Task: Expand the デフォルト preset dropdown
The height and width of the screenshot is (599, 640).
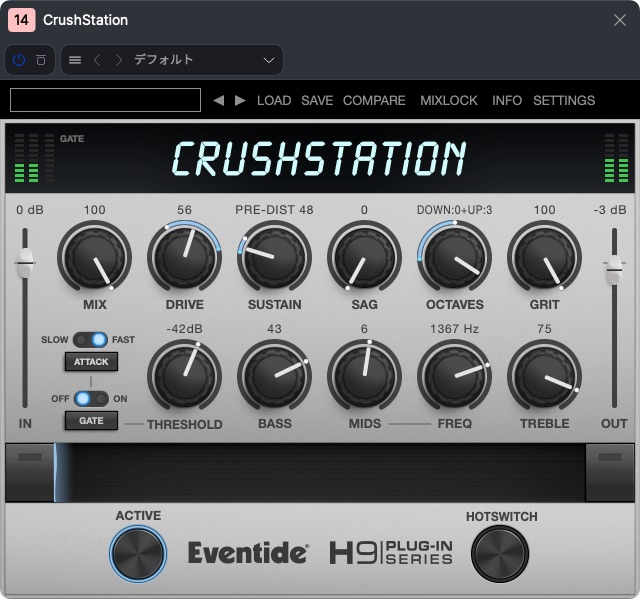Action: tap(269, 60)
